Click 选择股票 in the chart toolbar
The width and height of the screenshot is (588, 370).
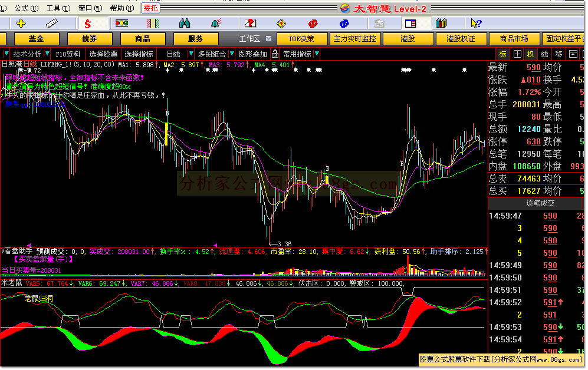click(x=103, y=54)
